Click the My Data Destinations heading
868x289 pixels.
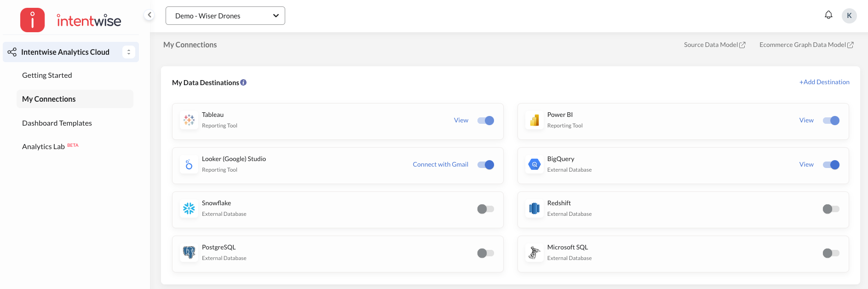tap(206, 82)
